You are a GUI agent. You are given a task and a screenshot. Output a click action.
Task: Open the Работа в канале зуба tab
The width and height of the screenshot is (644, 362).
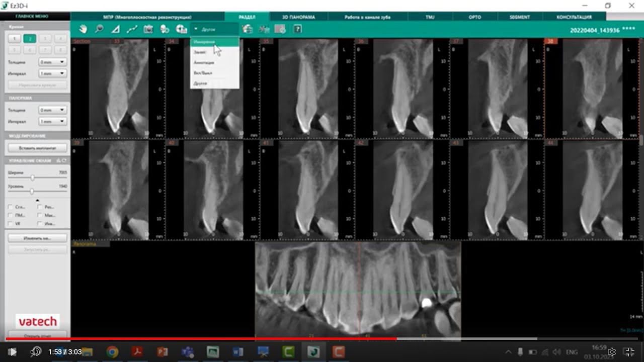(367, 17)
